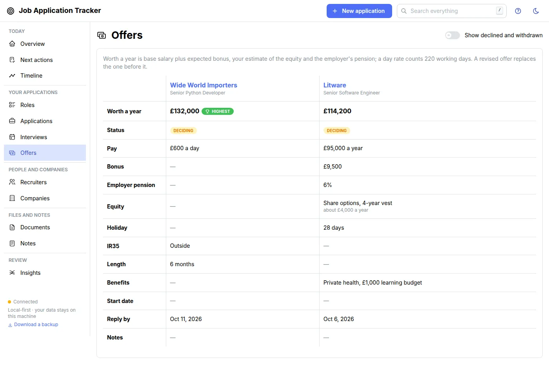Viewport: 549px width, 392px height.
Task: Click DECIDING status under Litware
Action: [x=337, y=131]
